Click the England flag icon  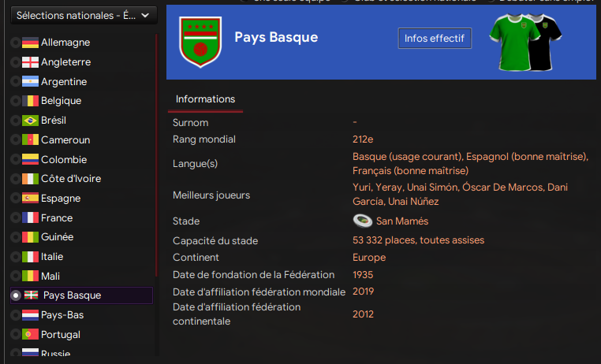click(30, 62)
